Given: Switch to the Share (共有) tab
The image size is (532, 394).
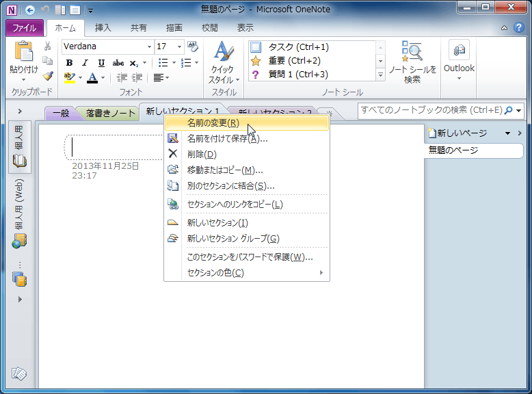Looking at the screenshot, I should (x=138, y=28).
